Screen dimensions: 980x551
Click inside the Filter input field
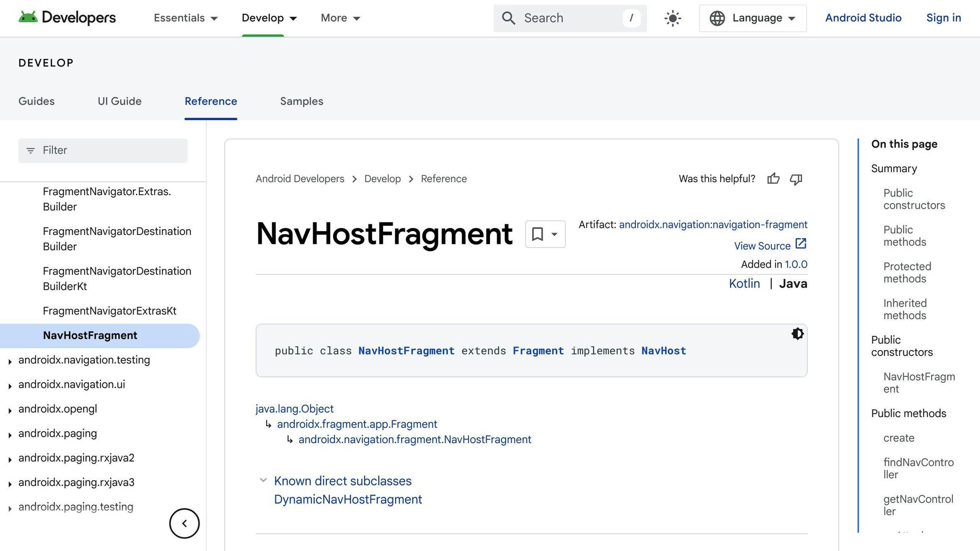tap(103, 150)
